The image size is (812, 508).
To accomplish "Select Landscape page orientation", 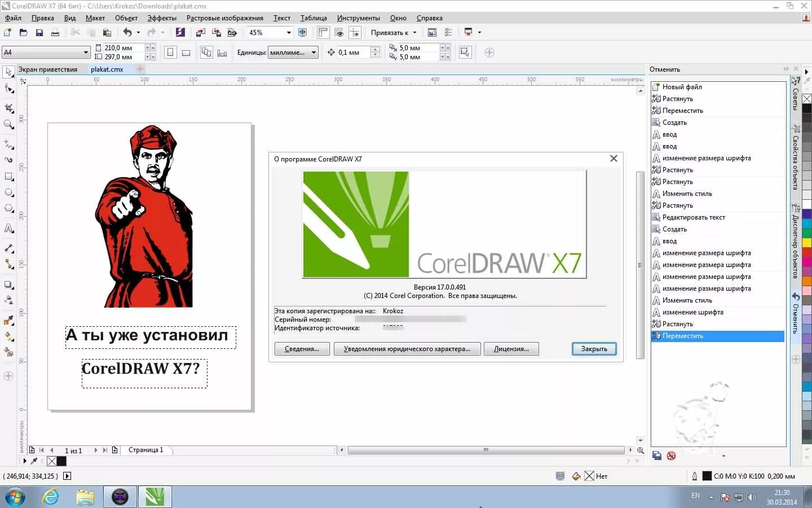I will 186,52.
